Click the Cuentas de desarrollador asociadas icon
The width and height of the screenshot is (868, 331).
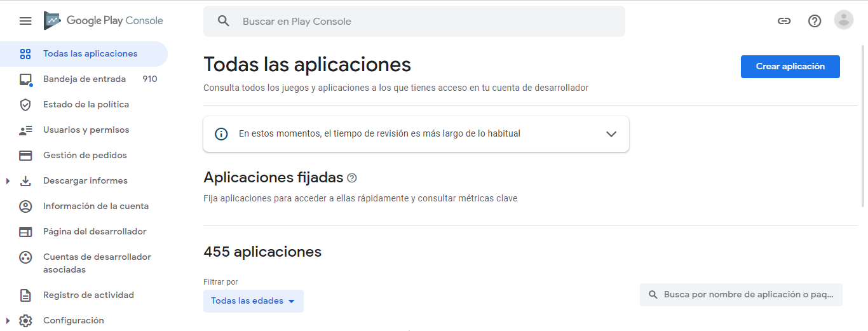pyautogui.click(x=25, y=257)
